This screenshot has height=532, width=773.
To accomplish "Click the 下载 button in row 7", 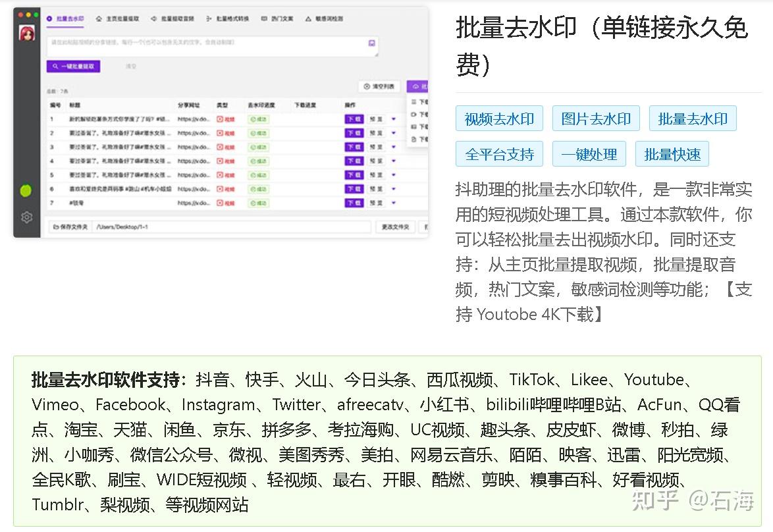I will pyautogui.click(x=354, y=203).
